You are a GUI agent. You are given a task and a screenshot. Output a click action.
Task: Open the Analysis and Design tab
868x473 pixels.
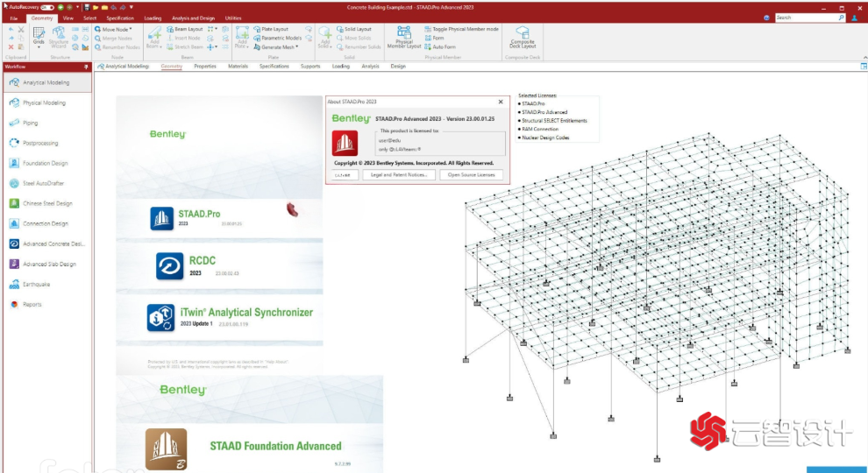193,18
